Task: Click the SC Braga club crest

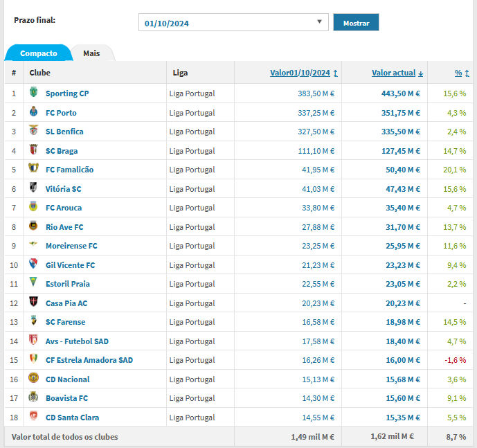Action: [x=33, y=150]
